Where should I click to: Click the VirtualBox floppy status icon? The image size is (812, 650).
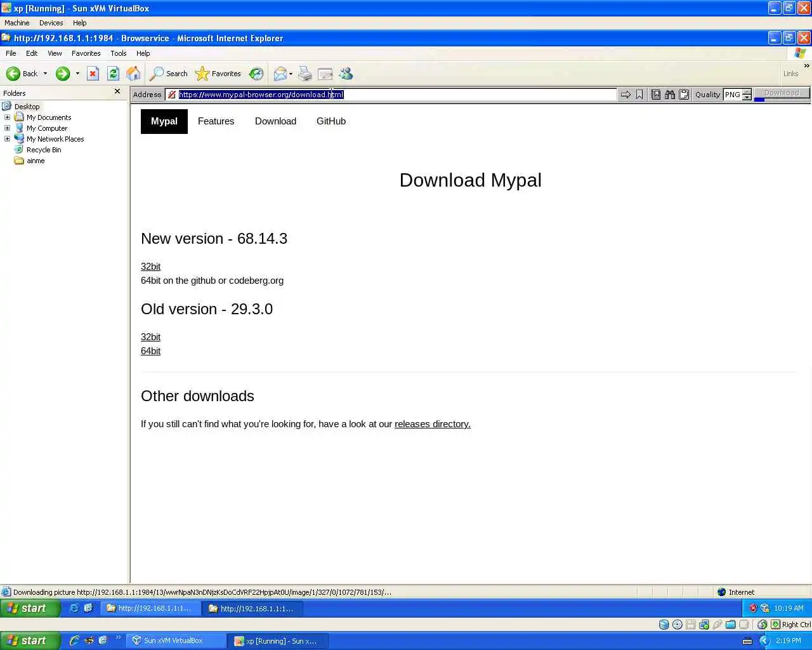(691, 625)
